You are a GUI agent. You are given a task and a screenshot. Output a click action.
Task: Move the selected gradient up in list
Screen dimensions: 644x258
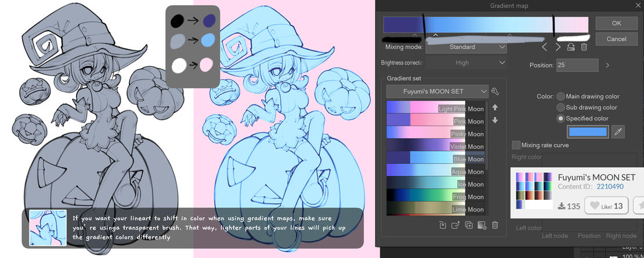coord(495,107)
